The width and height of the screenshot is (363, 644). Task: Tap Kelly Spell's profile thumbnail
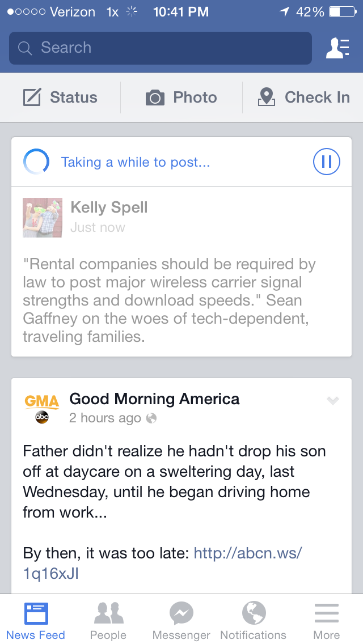[x=43, y=218]
